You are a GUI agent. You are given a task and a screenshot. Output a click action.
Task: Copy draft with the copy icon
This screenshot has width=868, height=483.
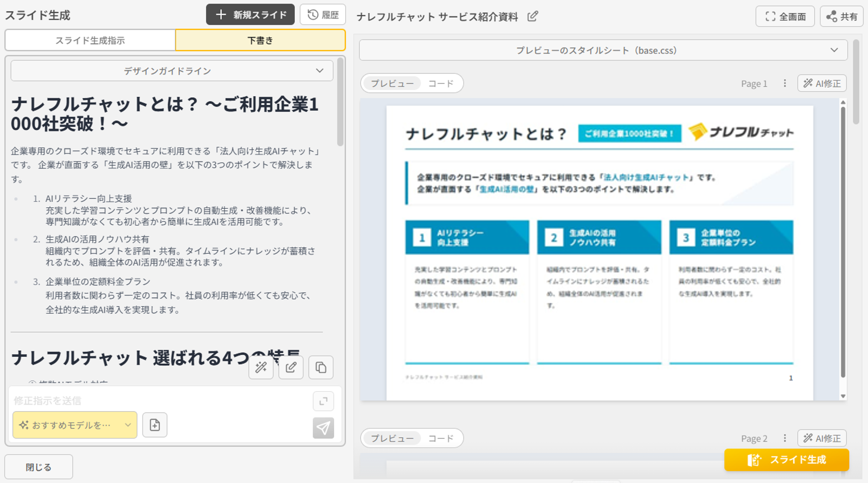click(x=321, y=368)
